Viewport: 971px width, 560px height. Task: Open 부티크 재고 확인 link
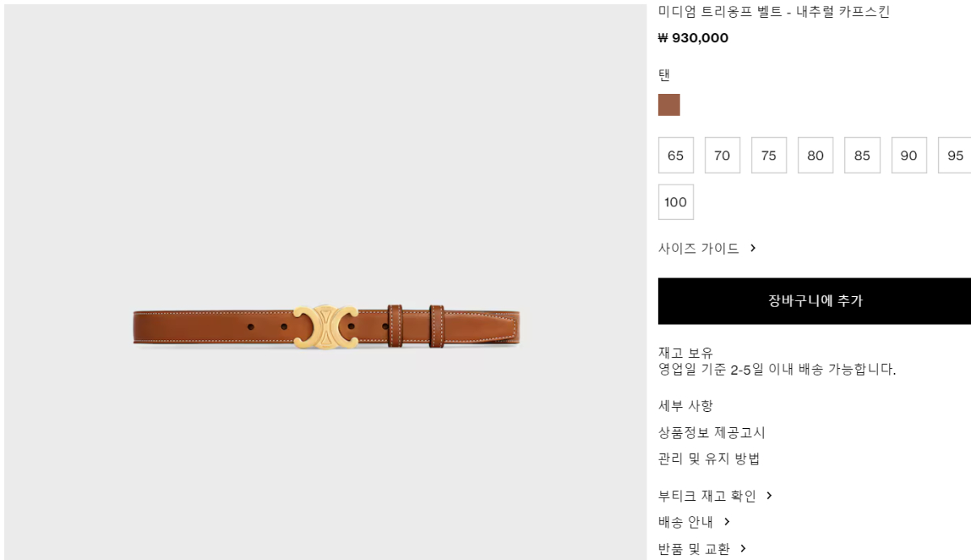coord(707,496)
